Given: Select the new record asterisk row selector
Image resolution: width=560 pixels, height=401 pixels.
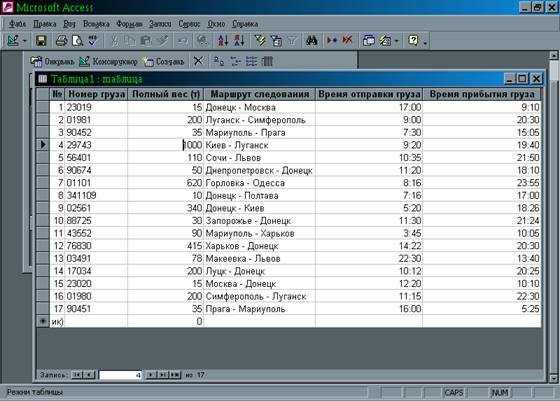Looking at the screenshot, I should point(43,321).
